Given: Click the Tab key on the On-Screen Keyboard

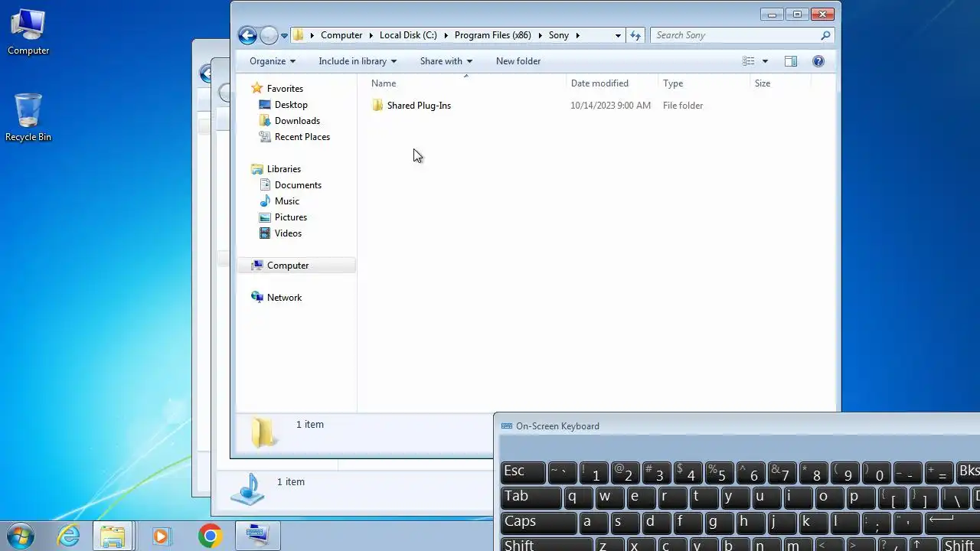Looking at the screenshot, I should click(x=531, y=497).
